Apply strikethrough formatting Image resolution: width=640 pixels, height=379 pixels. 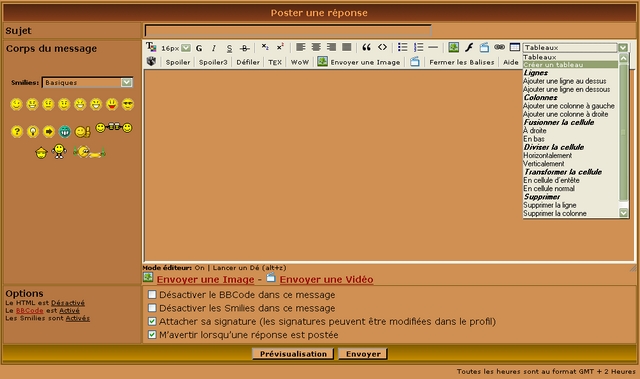pos(244,48)
